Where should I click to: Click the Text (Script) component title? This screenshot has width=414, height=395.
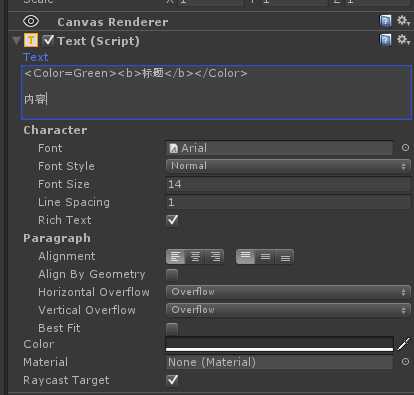click(x=98, y=41)
